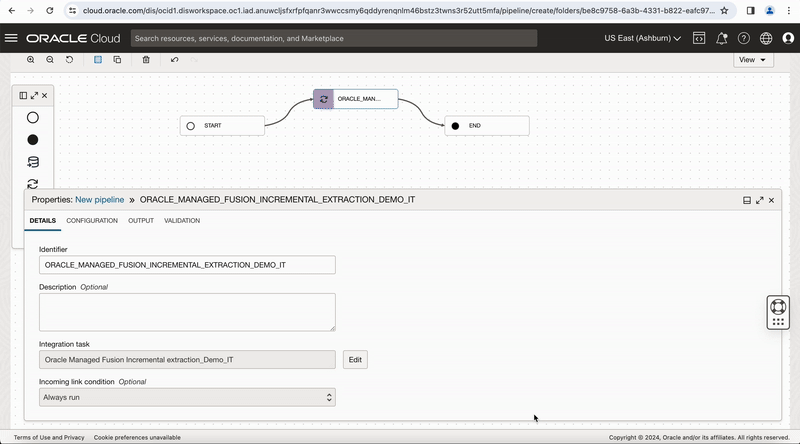Open the help question mark menu
Screen dimensions: 800x444
click(744, 38)
